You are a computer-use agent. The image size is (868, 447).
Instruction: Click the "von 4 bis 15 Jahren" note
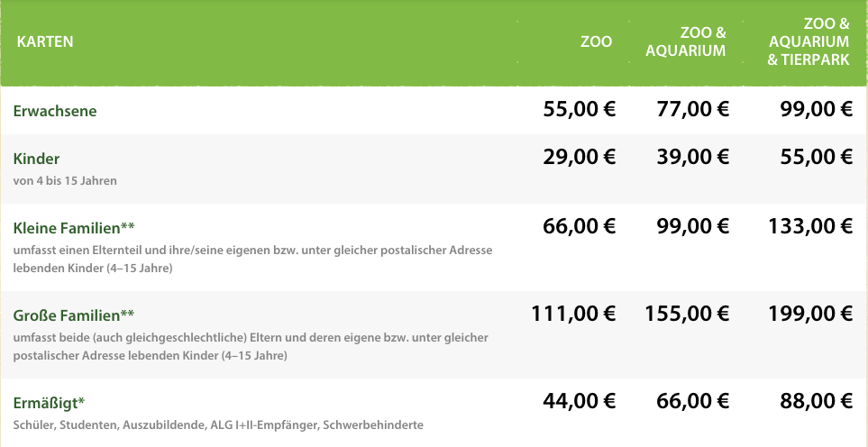coord(65,180)
